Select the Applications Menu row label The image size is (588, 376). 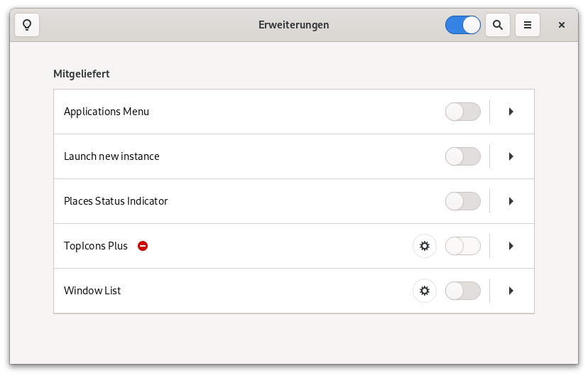pyautogui.click(x=107, y=112)
